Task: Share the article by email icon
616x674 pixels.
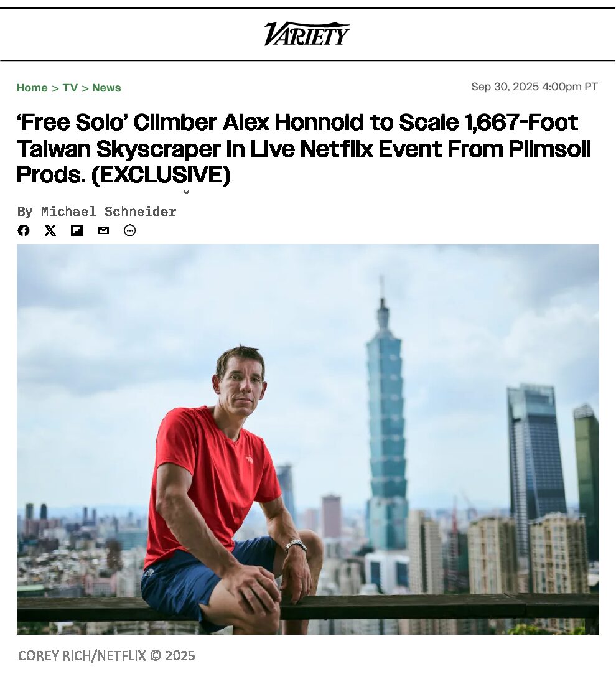Action: point(103,230)
